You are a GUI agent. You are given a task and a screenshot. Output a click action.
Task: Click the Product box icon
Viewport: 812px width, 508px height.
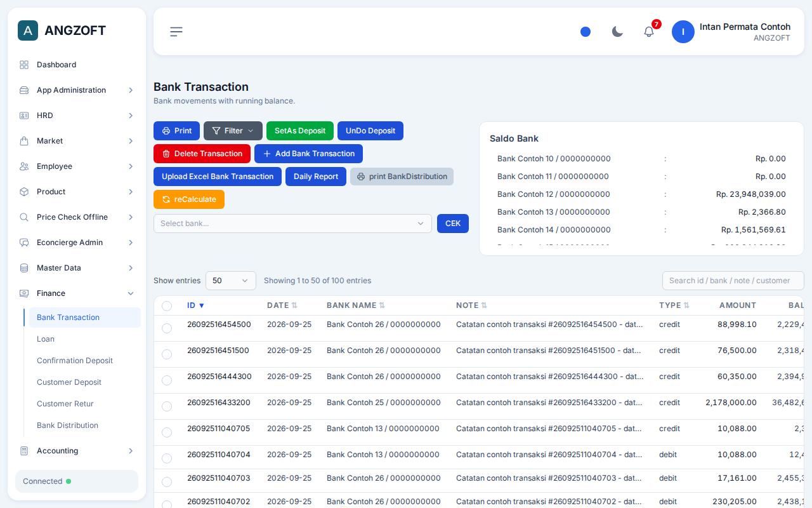coord(24,192)
